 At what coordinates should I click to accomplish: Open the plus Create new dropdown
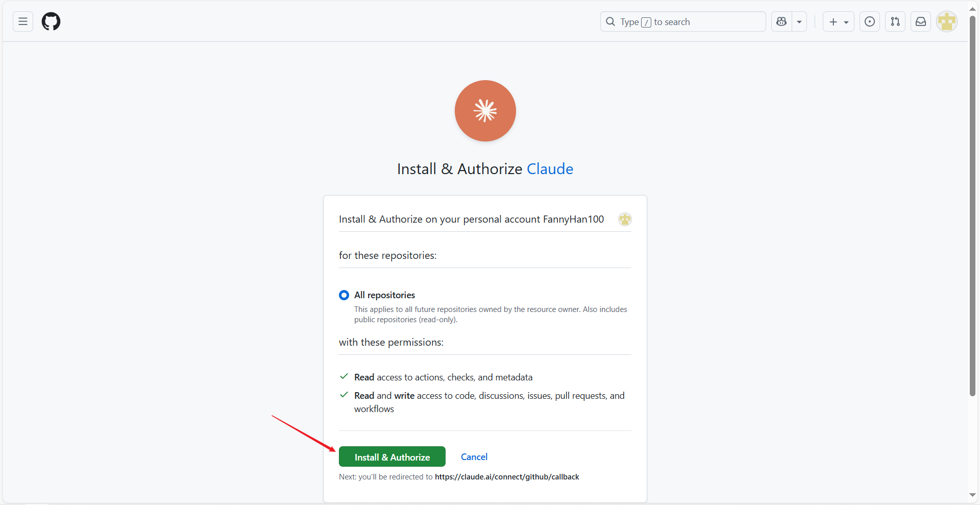coord(838,21)
